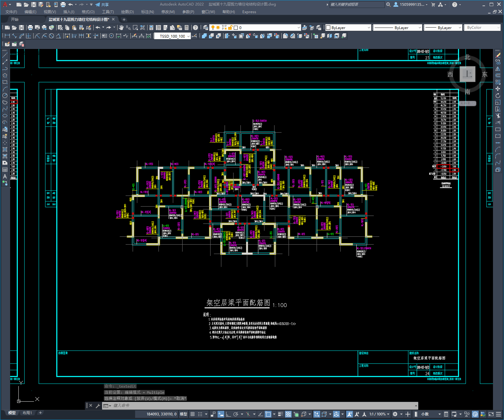Click the Cut scissors icon
The width and height of the screenshot is (504, 420).
point(60,28)
